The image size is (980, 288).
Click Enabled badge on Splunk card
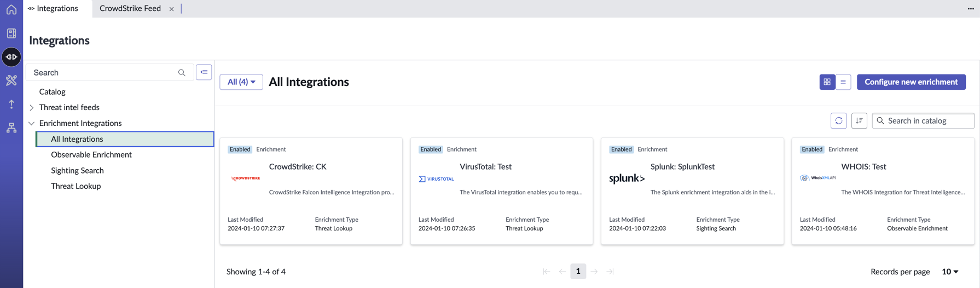(x=621, y=149)
